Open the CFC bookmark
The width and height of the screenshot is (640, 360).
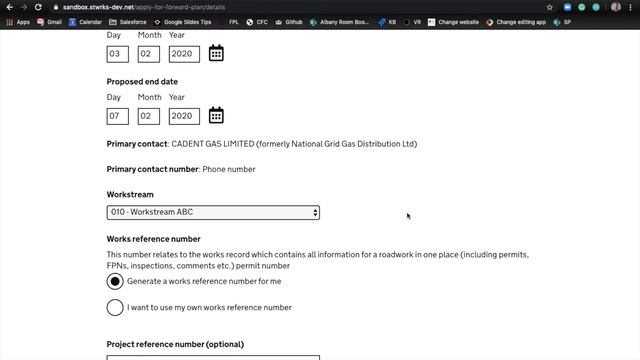pyautogui.click(x=257, y=22)
